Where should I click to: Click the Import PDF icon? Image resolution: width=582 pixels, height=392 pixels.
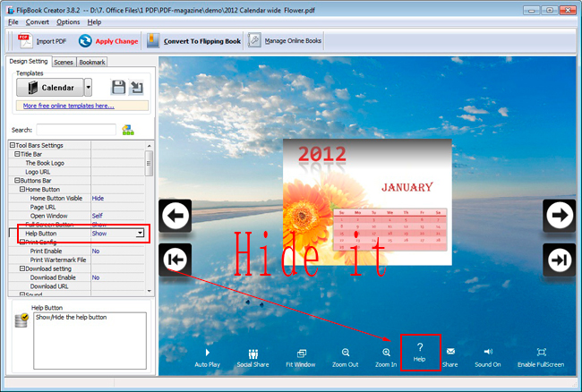pyautogui.click(x=25, y=41)
